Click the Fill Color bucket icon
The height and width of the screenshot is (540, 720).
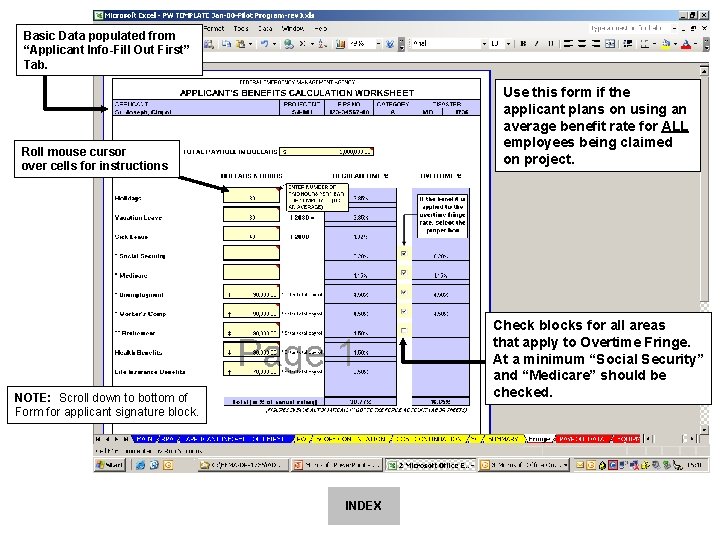(x=666, y=44)
